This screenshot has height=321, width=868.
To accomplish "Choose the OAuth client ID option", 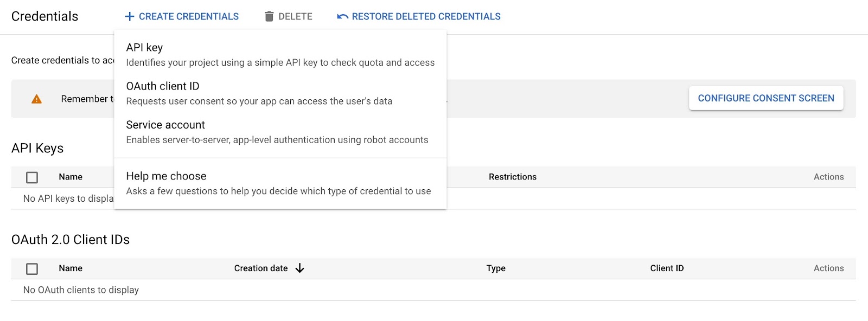I will pyautogui.click(x=280, y=93).
